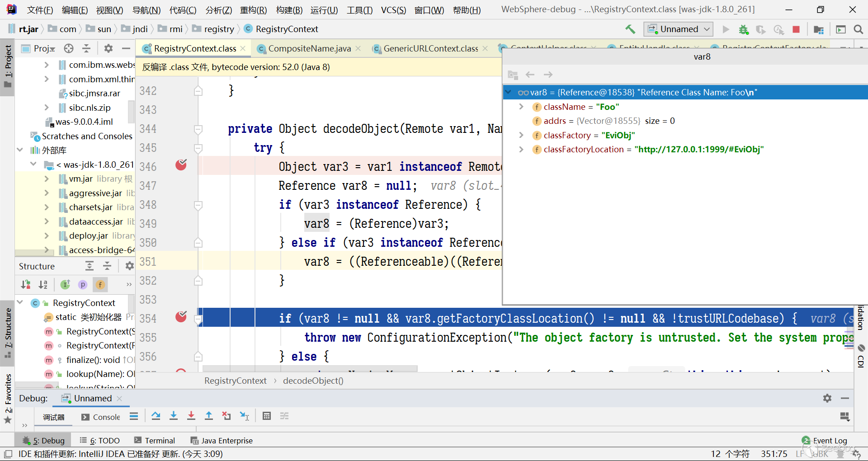Click decodeObject() in the breadcrumb bar
868x461 pixels.
[x=313, y=381]
